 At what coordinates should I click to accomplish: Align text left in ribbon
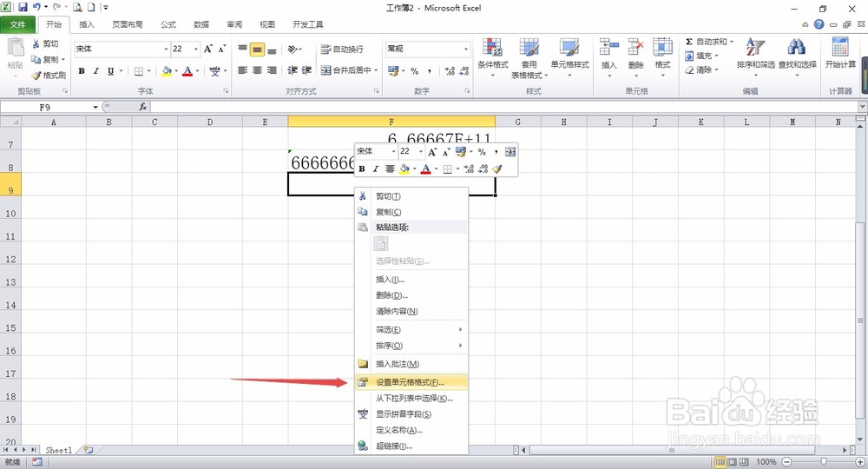click(242, 70)
